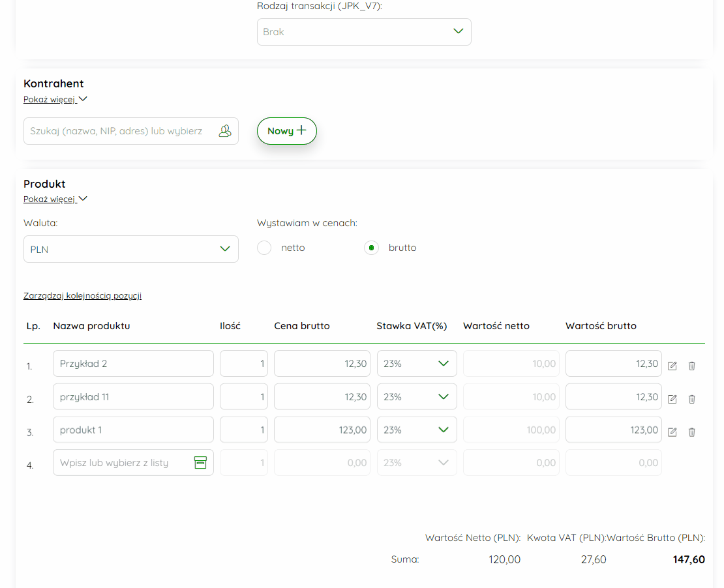724x588 pixels.
Task: Open VAT rate dropdown in row 4
Action: (x=417, y=462)
